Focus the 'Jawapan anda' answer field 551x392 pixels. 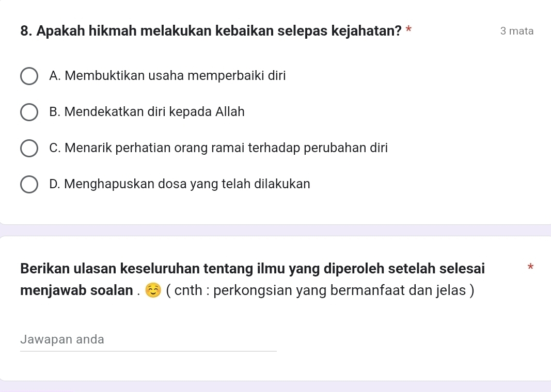pos(148,339)
